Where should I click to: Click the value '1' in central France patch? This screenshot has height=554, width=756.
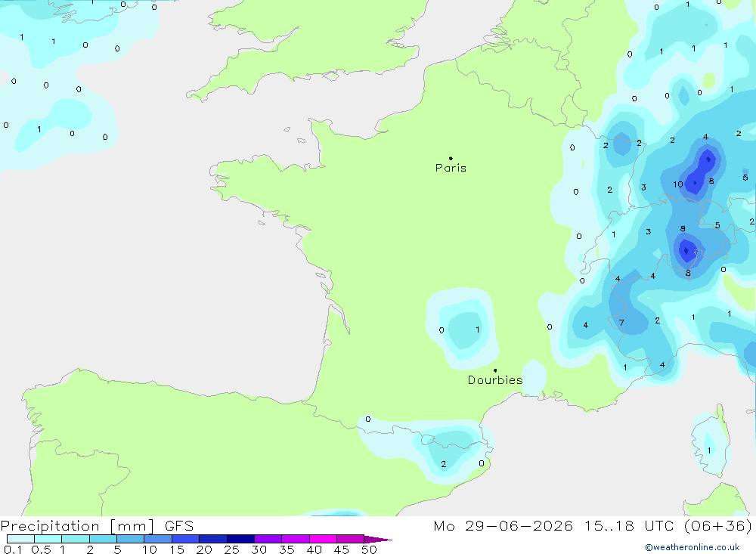477,330
